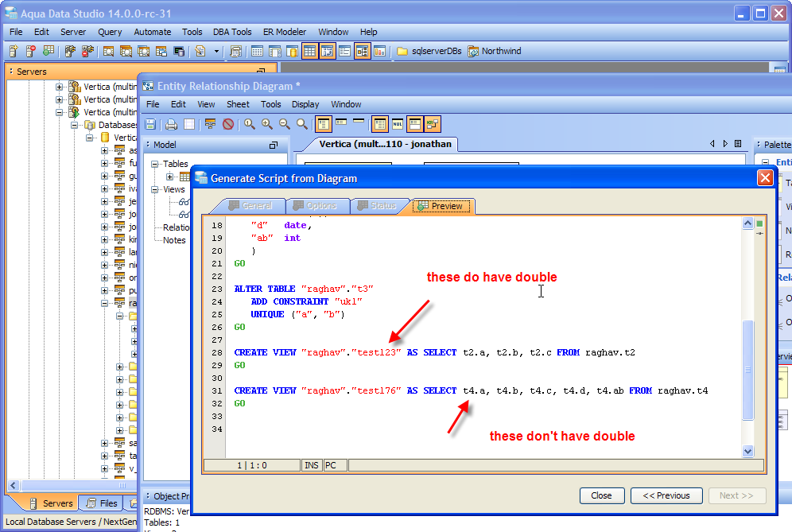Select the Notes item in Model tree
This screenshot has width=792, height=532.
click(174, 240)
